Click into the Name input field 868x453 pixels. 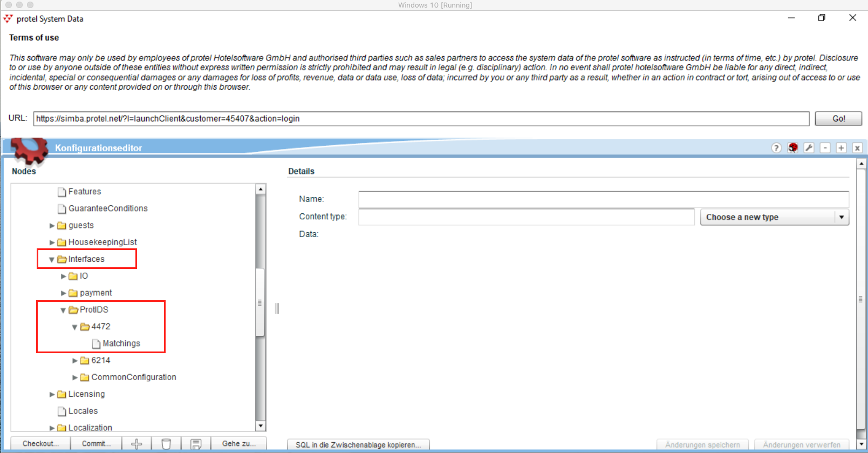(604, 199)
